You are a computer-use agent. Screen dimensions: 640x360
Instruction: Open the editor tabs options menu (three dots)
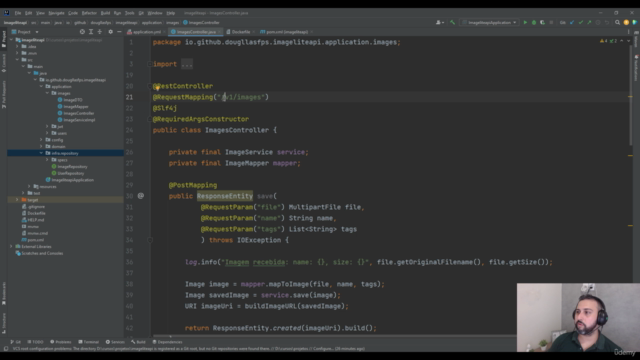(x=629, y=32)
